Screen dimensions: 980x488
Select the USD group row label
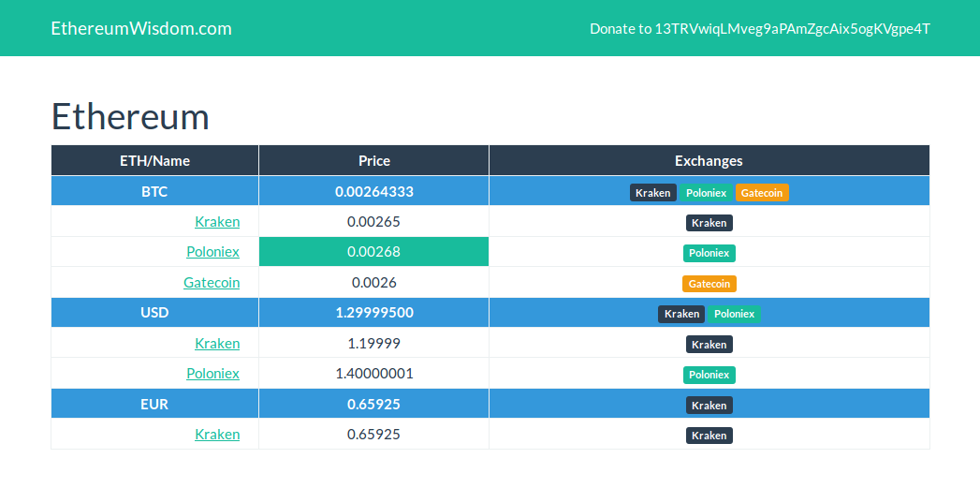(155, 313)
